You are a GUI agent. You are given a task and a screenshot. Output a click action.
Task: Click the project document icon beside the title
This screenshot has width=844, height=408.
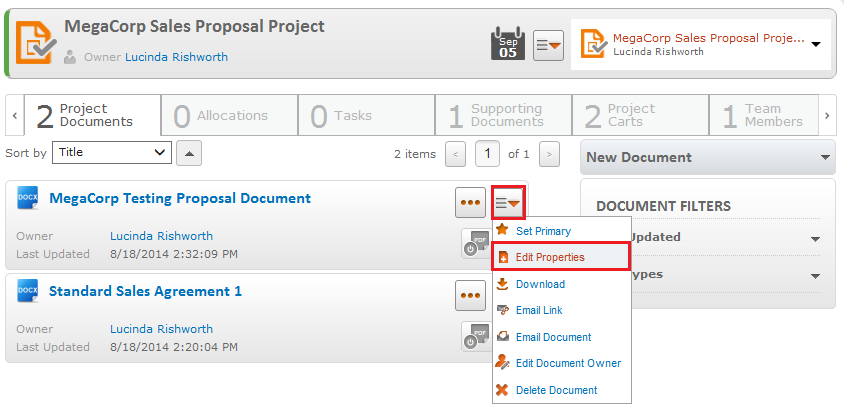(36, 43)
